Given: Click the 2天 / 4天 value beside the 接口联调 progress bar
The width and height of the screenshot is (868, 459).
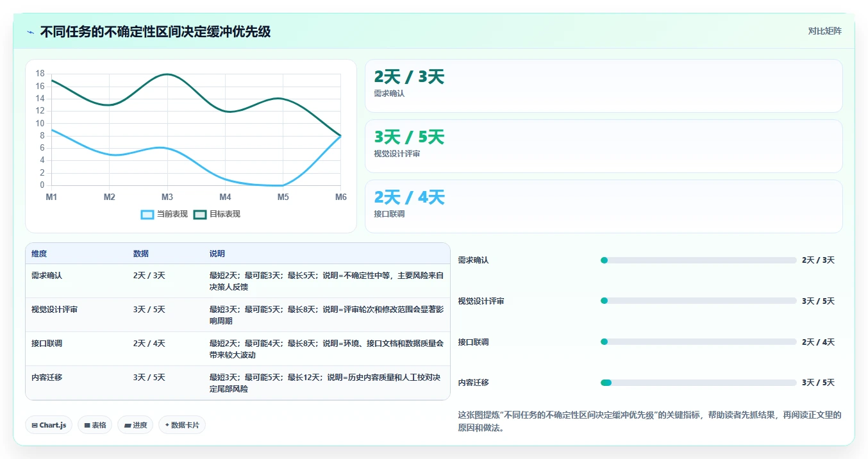Looking at the screenshot, I should (818, 342).
